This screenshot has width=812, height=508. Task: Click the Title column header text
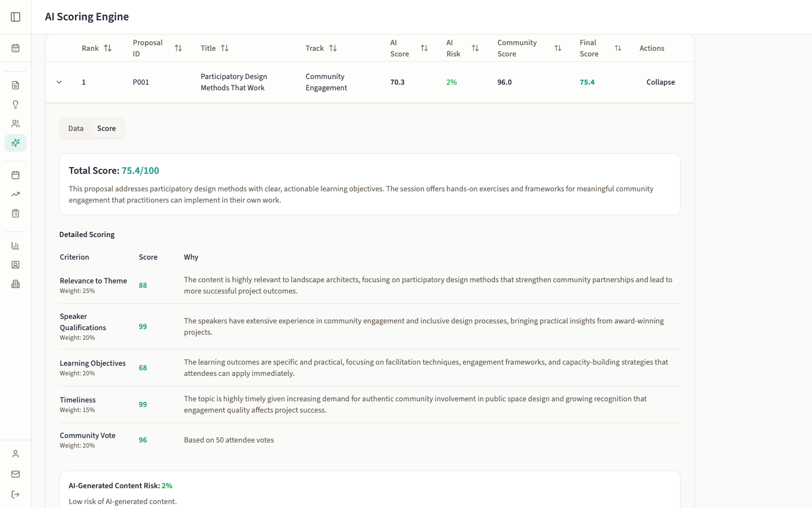208,48
